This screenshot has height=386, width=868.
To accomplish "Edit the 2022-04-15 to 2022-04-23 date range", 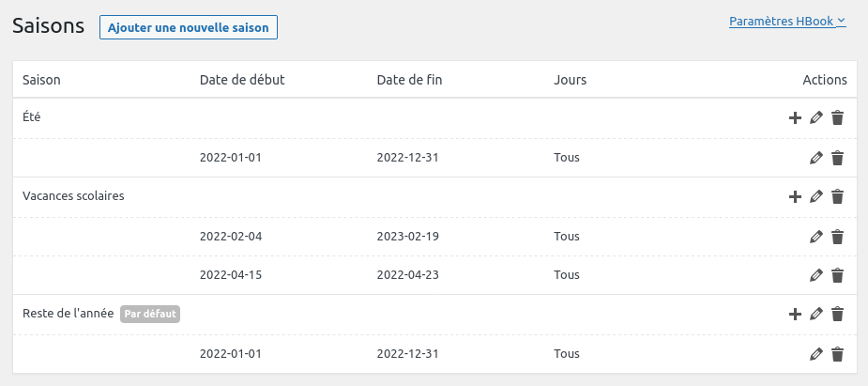I will click(816, 275).
